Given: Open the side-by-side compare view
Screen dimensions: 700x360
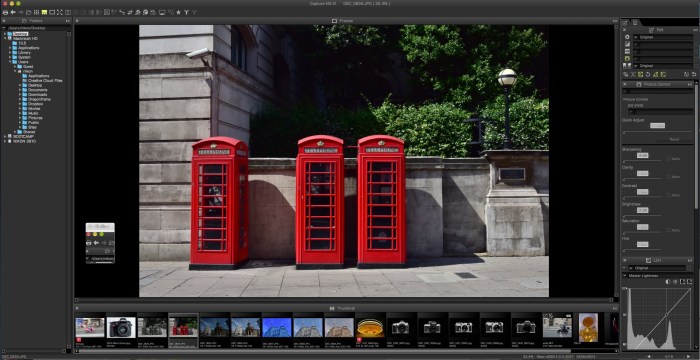Looking at the screenshot, I should coord(68,12).
